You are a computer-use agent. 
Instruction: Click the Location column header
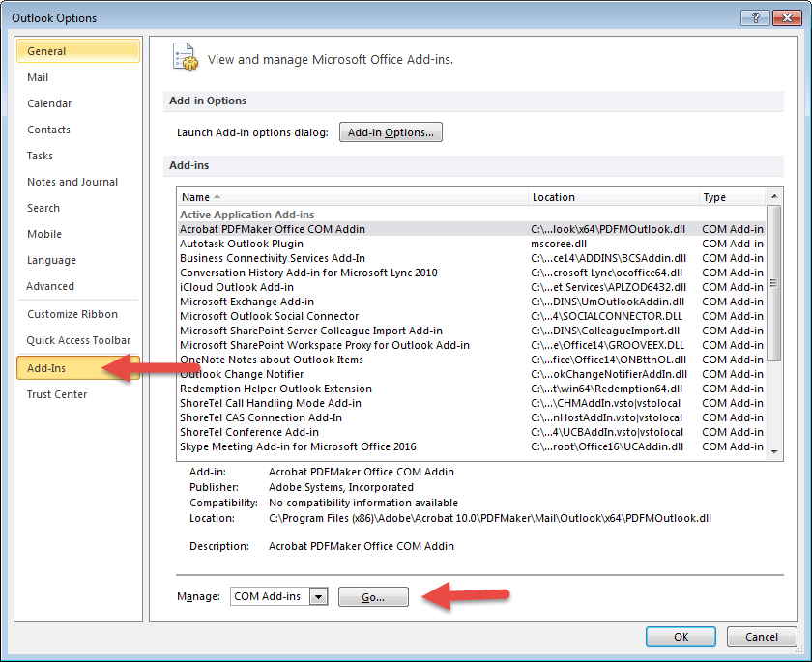613,197
